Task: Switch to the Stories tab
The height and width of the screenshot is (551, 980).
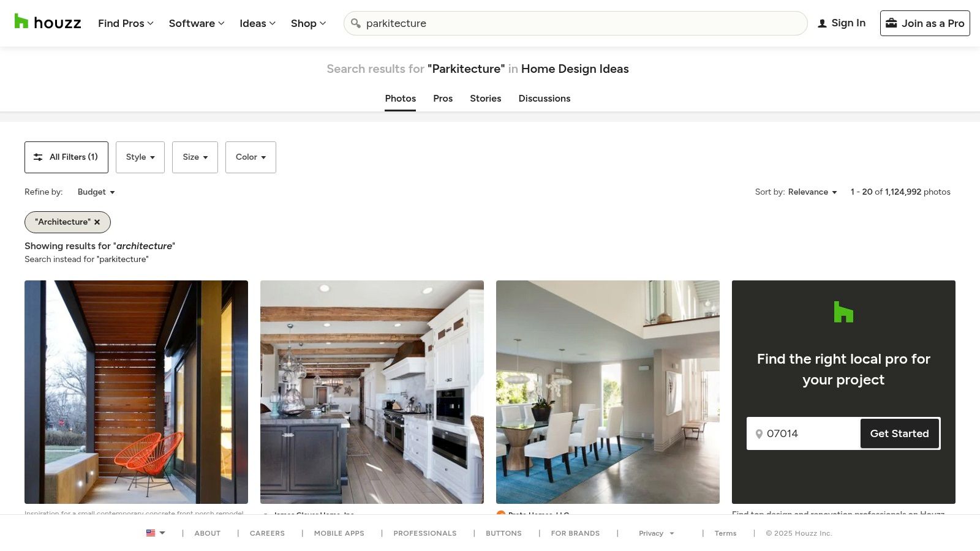Action: coord(485,99)
